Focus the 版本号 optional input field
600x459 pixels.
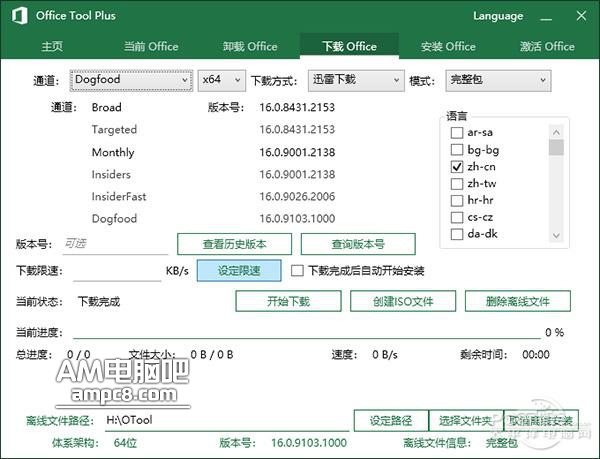pos(115,244)
